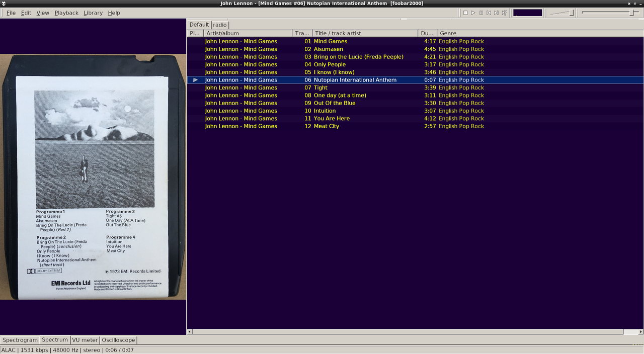Switch to the Default playlist tab
The image size is (644, 354).
point(199,24)
